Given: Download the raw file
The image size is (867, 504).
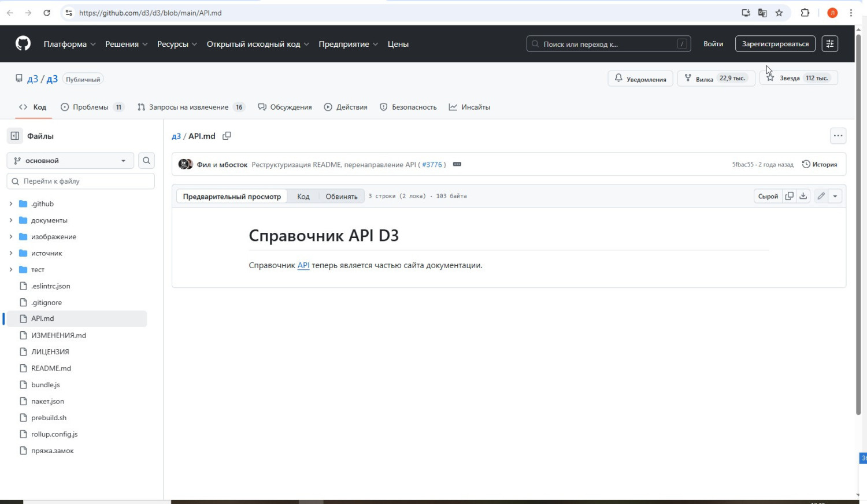Looking at the screenshot, I should pyautogui.click(x=803, y=196).
